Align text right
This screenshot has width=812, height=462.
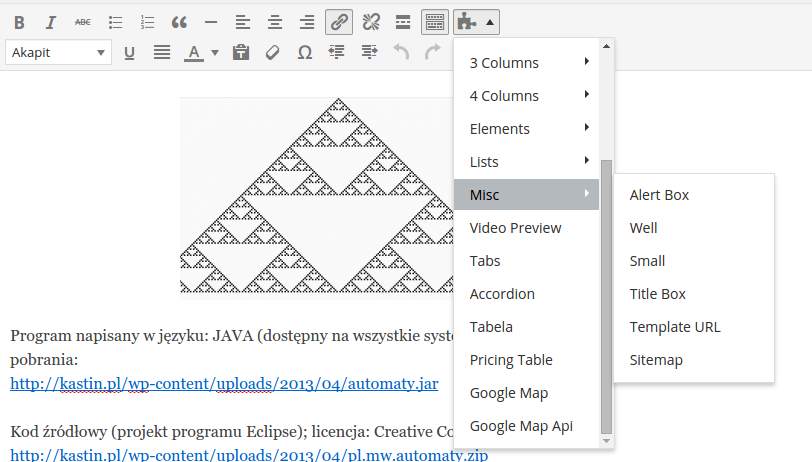point(307,22)
